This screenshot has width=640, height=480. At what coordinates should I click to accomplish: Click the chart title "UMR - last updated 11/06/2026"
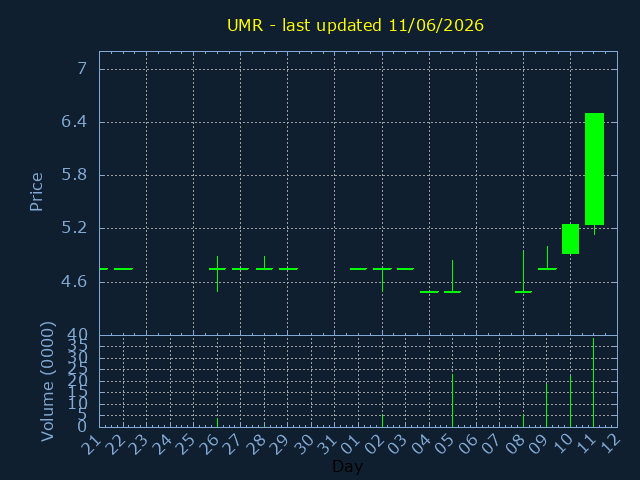[x=355, y=25]
